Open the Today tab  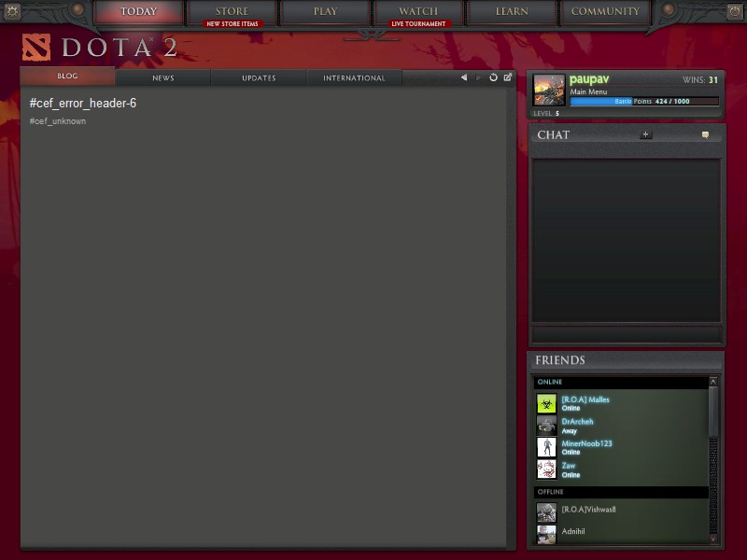138,12
